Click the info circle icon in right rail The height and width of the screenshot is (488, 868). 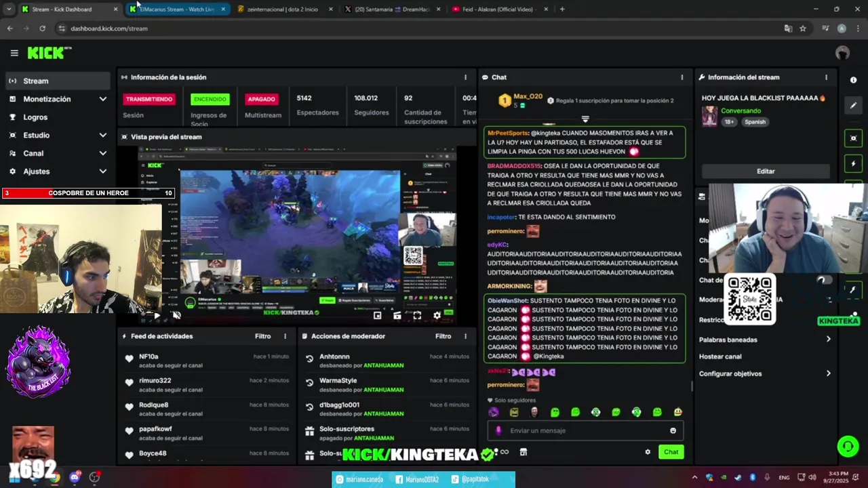pyautogui.click(x=853, y=80)
